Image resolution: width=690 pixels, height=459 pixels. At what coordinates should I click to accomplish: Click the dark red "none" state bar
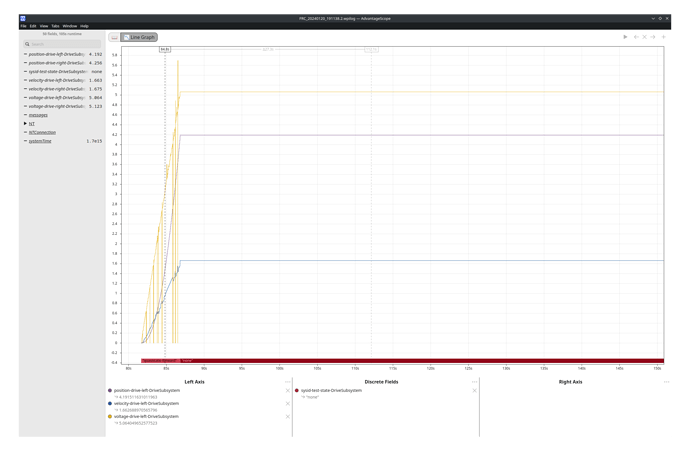[x=422, y=361]
